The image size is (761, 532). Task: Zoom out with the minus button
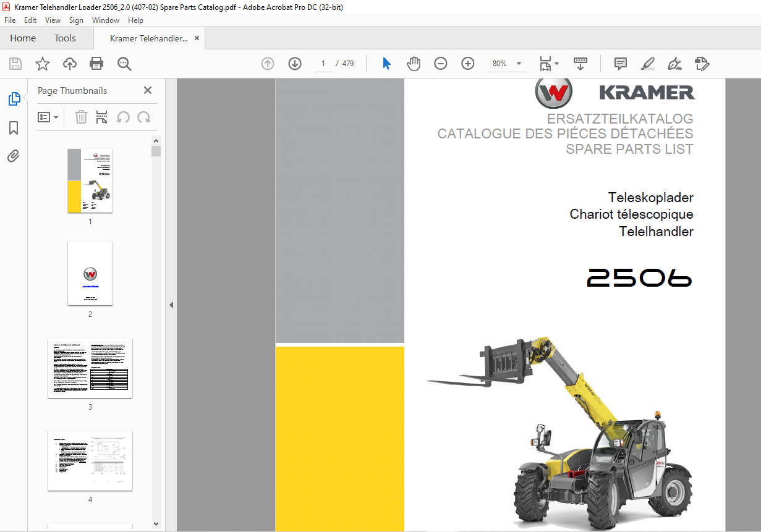click(441, 64)
